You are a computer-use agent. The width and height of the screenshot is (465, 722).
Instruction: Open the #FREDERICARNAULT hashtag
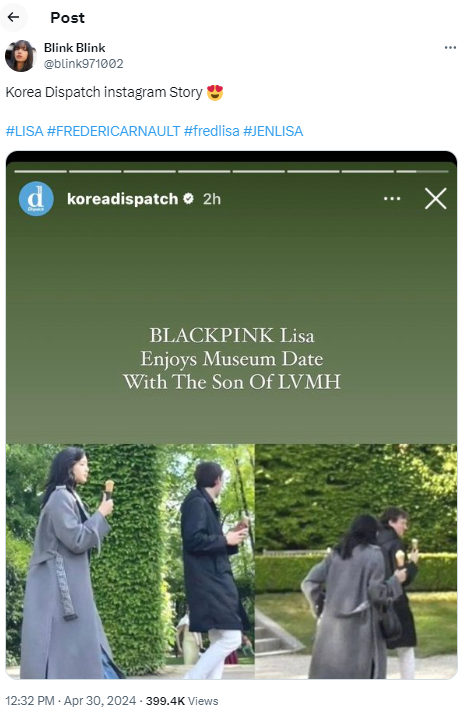pos(113,131)
